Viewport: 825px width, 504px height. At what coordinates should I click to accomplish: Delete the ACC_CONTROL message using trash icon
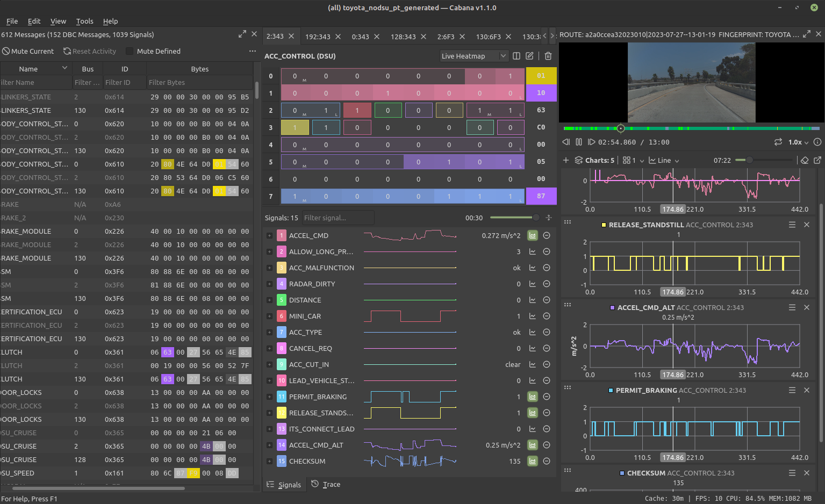[x=548, y=56]
